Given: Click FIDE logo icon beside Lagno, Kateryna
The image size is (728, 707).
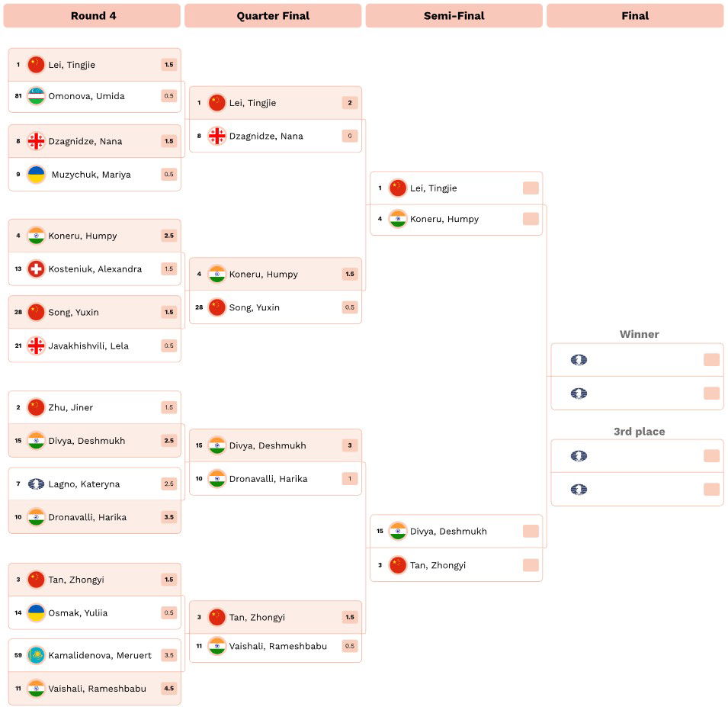Looking at the screenshot, I should (36, 484).
